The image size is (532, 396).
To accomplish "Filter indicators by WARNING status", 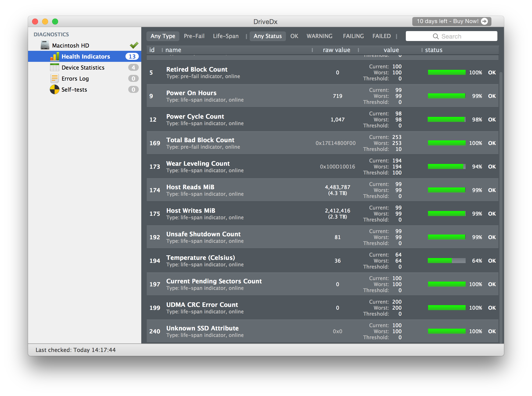I will (319, 36).
